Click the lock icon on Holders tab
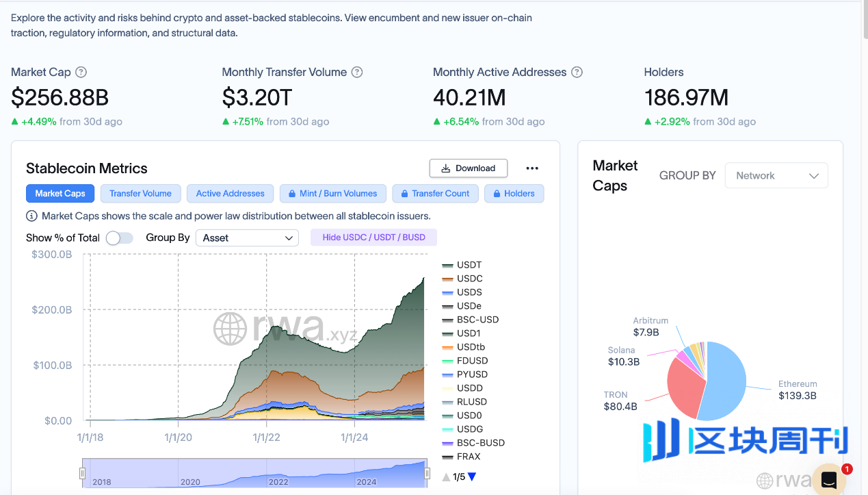Image resolution: width=868 pixels, height=495 pixels. pos(497,194)
